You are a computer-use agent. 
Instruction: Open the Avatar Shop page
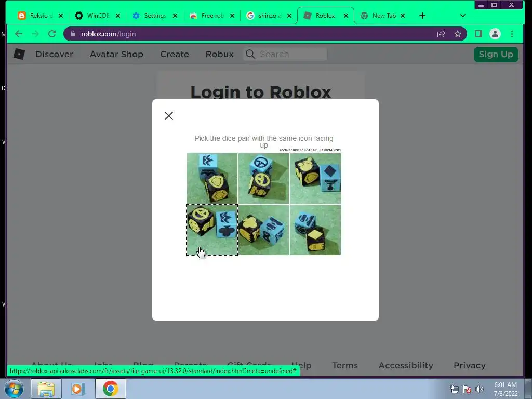[116, 54]
